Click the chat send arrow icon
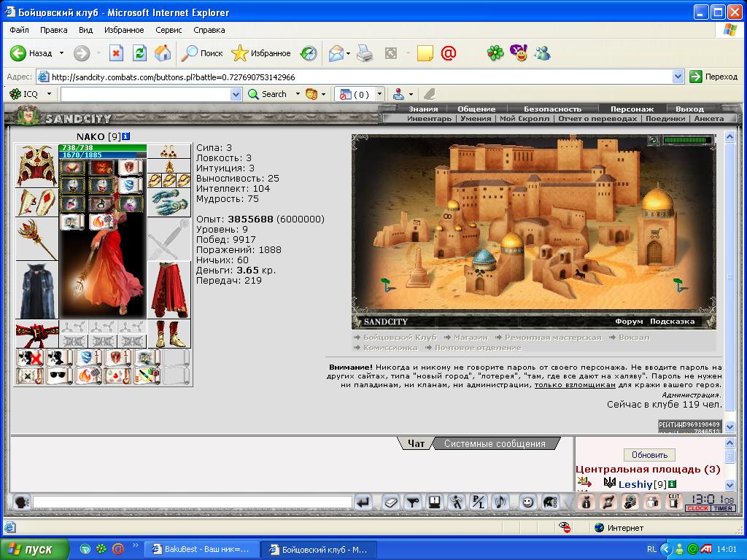This screenshot has width=747, height=560. point(363,502)
